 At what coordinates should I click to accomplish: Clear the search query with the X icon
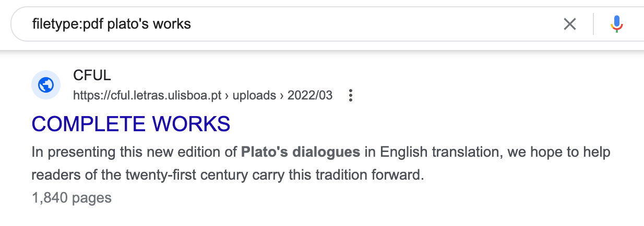click(570, 24)
